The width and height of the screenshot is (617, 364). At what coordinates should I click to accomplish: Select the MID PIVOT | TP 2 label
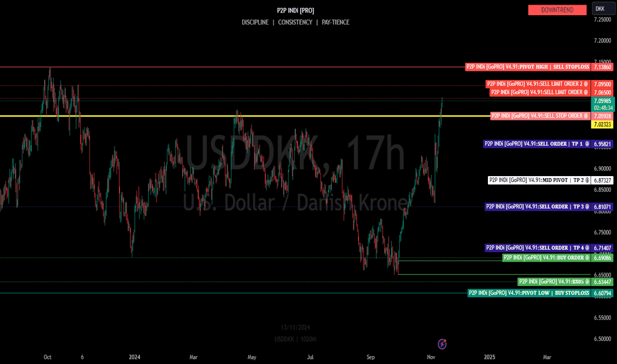[x=539, y=180]
